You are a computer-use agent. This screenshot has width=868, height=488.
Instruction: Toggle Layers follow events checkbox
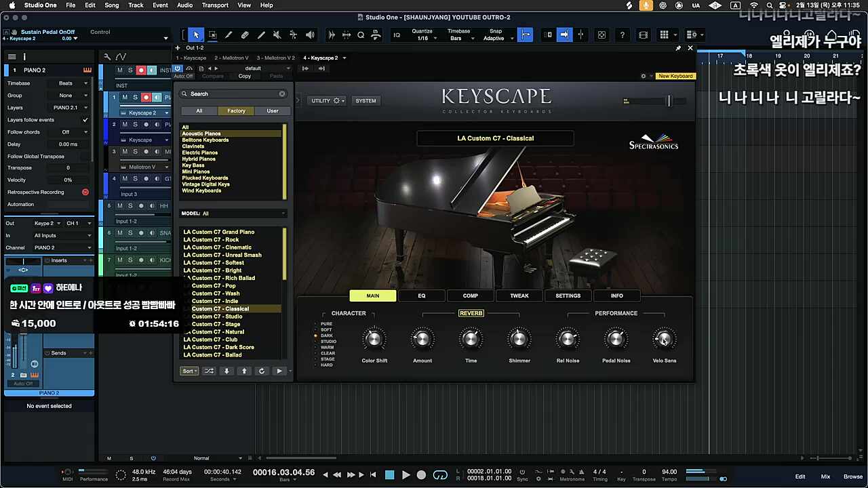85,120
